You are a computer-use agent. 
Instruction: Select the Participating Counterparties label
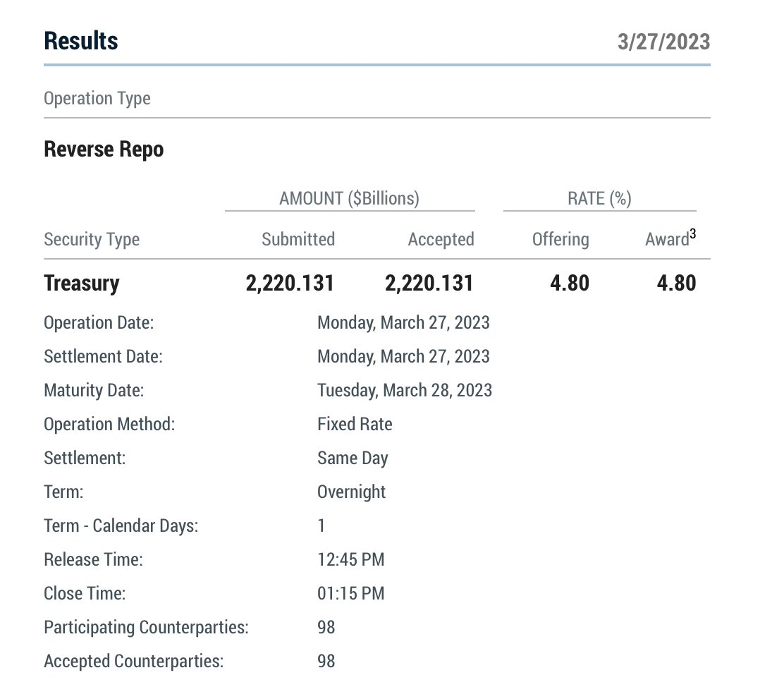tap(146, 628)
